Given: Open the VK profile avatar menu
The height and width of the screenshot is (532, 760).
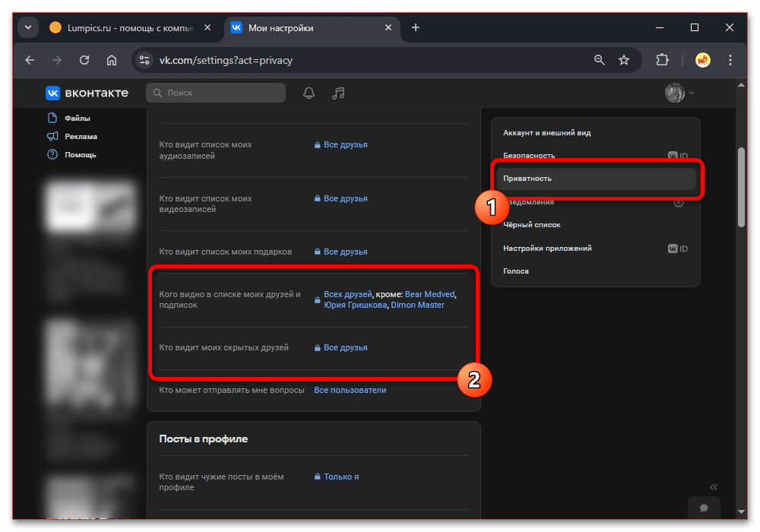Looking at the screenshot, I should pos(679,93).
